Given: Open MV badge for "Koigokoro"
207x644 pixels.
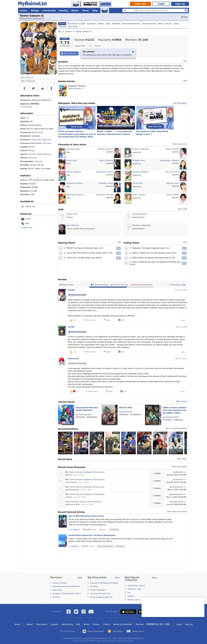Looking at the screenshot, I should click(x=184, y=248).
